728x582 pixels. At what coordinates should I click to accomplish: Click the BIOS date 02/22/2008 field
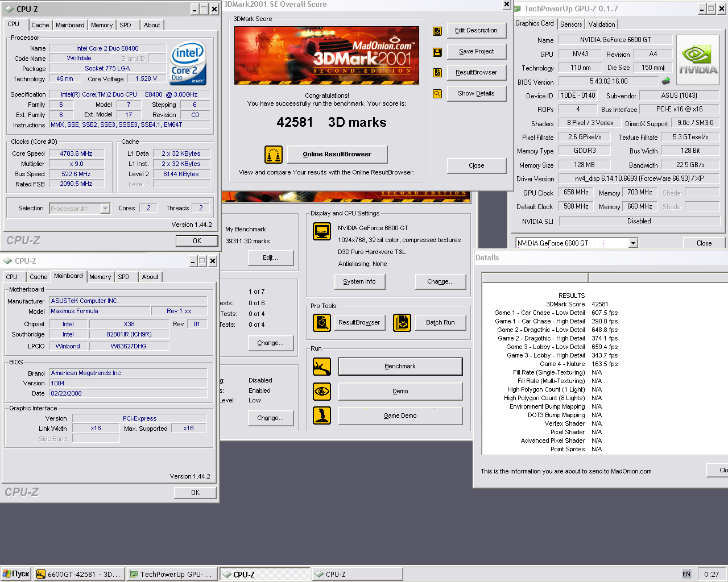click(129, 394)
